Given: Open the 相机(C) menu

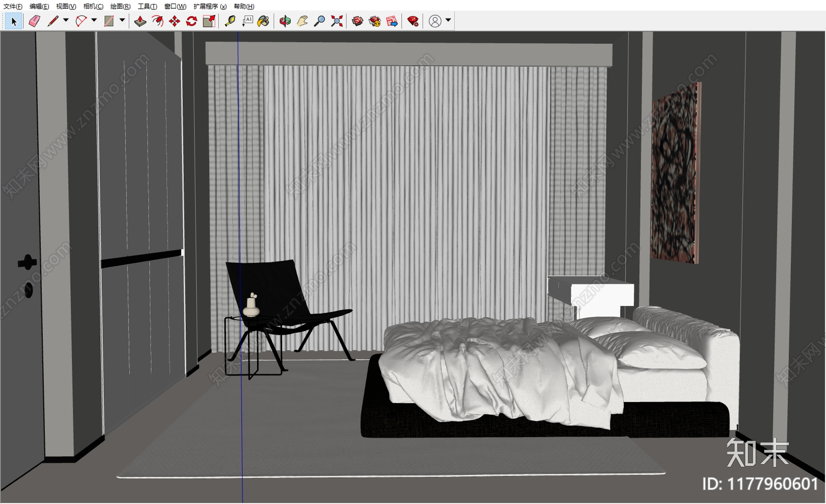Looking at the screenshot, I should pyautogui.click(x=93, y=6).
